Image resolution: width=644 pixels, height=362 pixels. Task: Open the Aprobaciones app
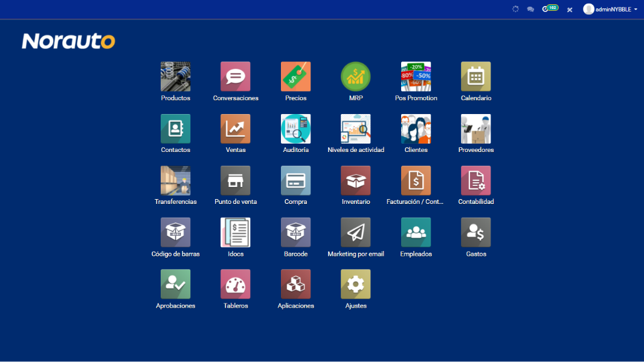pyautogui.click(x=175, y=284)
